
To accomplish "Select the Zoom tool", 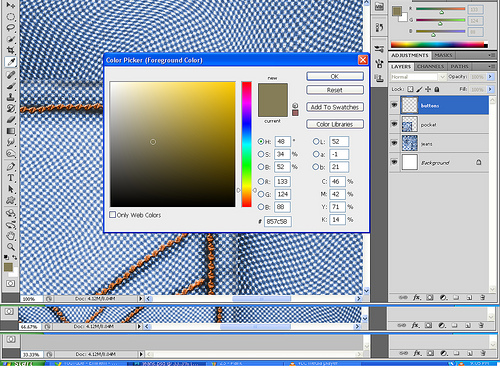I will tap(11, 247).
